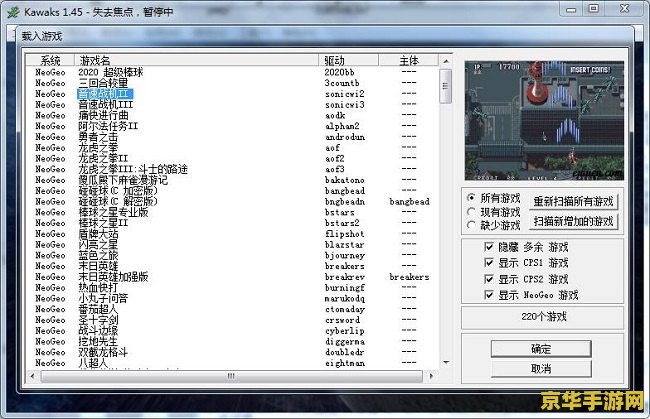The image size is (650, 419).
Task: Cancel with the 取消 button
Action: [x=541, y=368]
